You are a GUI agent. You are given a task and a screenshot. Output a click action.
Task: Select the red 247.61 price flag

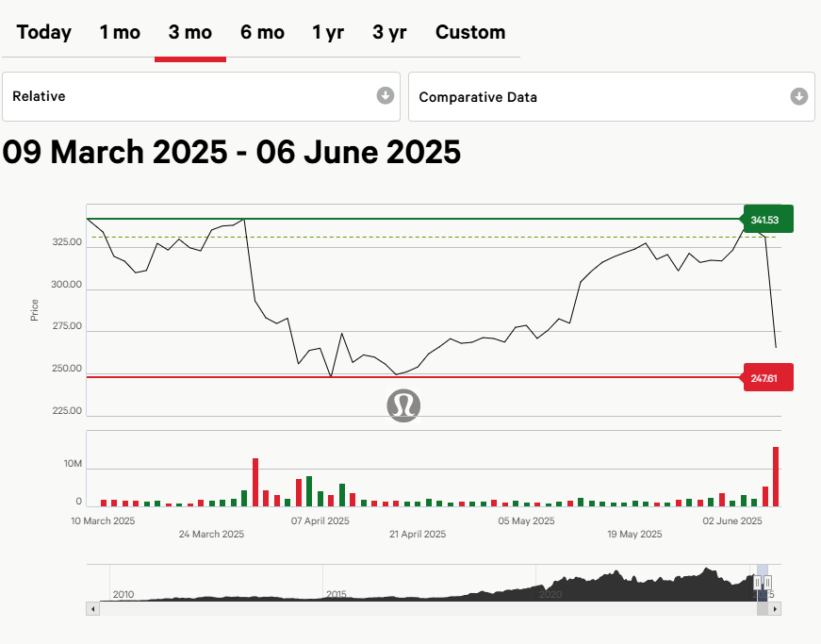(767, 377)
